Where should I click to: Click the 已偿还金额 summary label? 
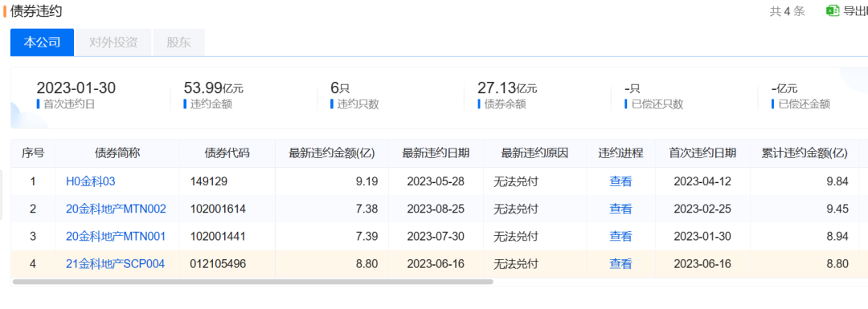click(x=805, y=104)
